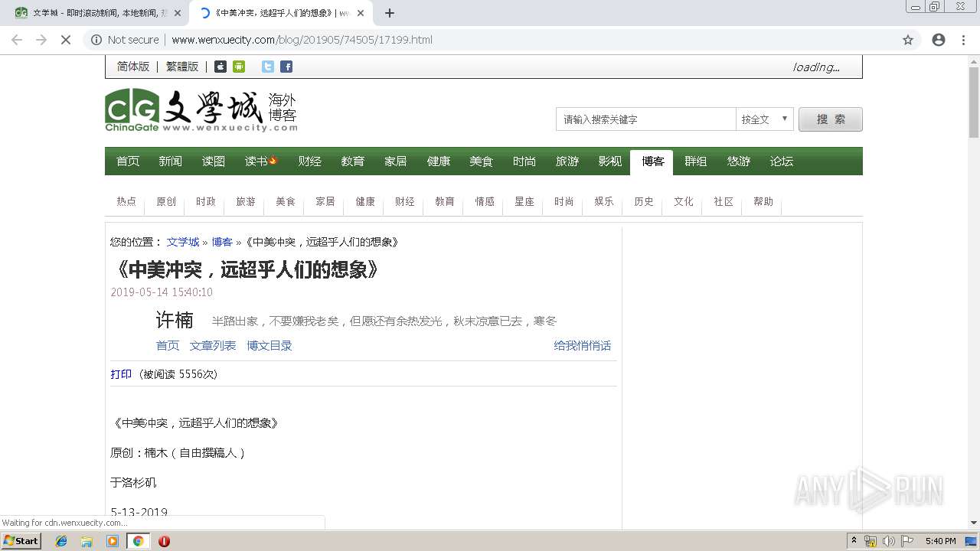Select the 历史 blog category
This screenshot has height=551, width=980.
tap(644, 201)
